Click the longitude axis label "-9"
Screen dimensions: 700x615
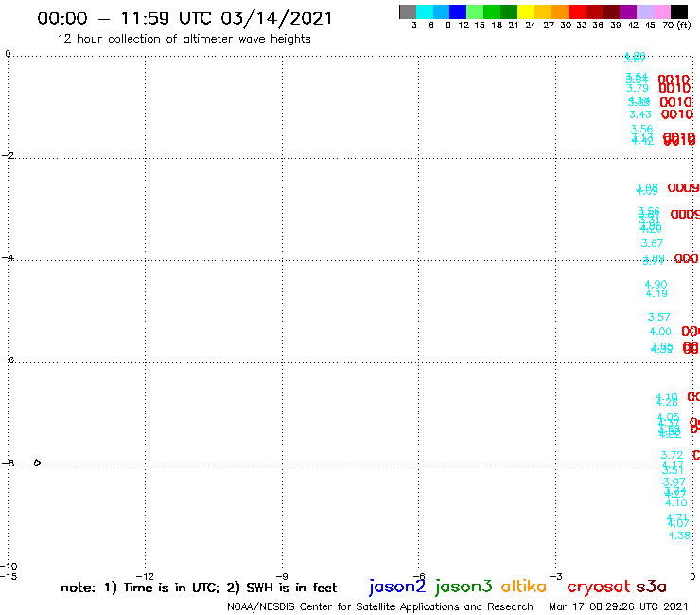point(282,576)
